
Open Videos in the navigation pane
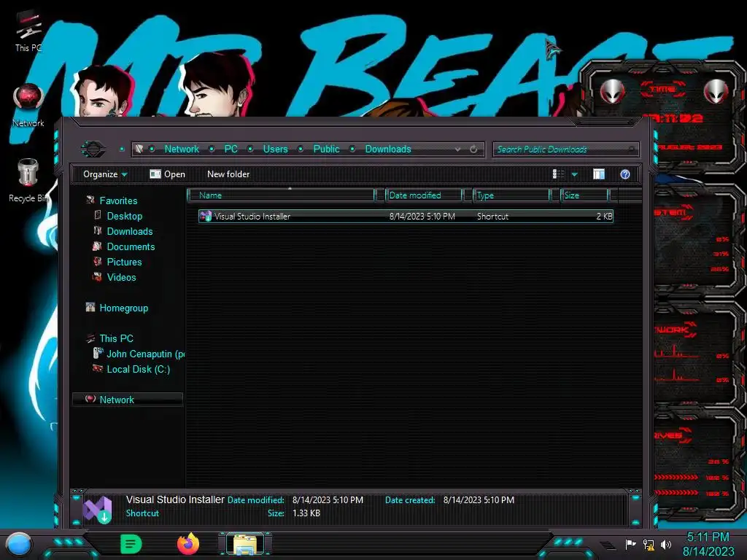pos(121,277)
